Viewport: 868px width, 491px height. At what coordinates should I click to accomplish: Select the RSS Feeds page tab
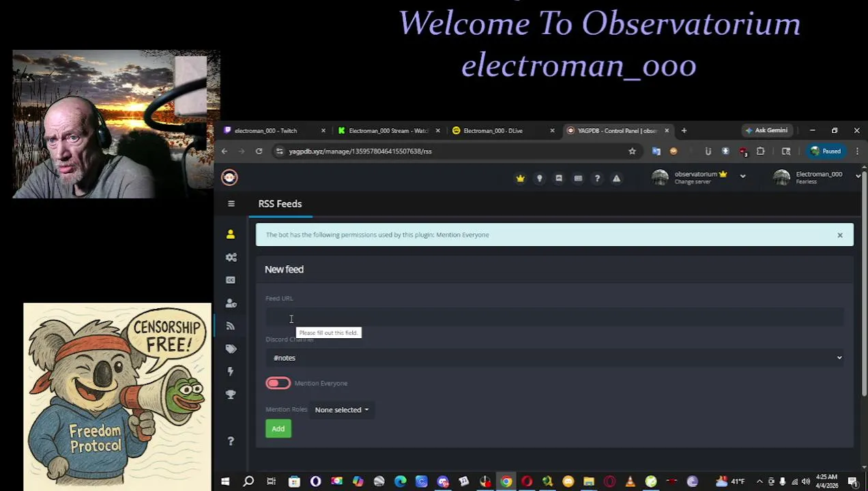280,204
